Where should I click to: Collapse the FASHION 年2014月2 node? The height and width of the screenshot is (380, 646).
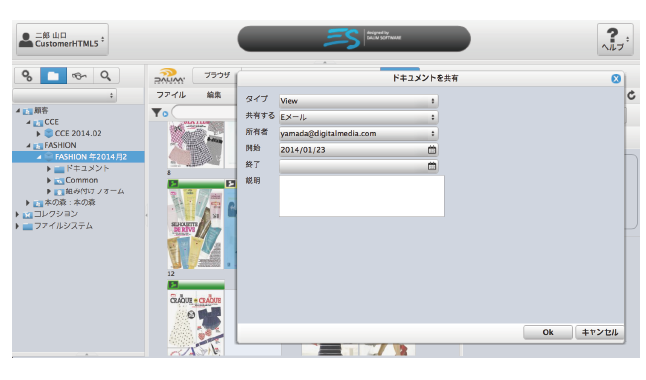pos(39,157)
